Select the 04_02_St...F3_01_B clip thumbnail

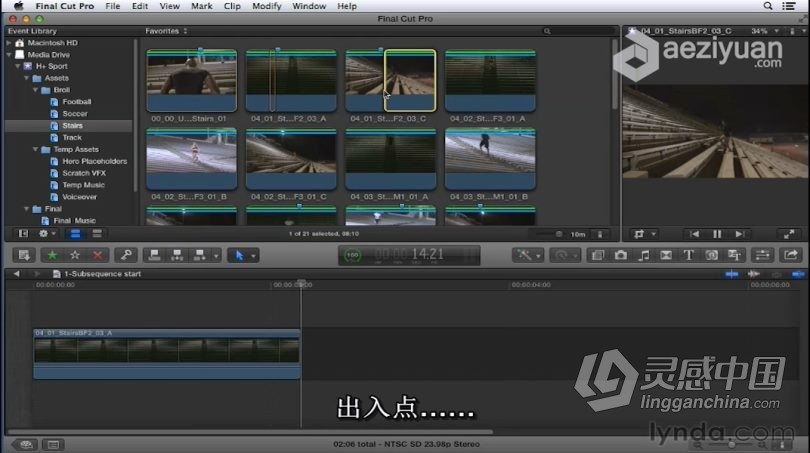(x=191, y=159)
